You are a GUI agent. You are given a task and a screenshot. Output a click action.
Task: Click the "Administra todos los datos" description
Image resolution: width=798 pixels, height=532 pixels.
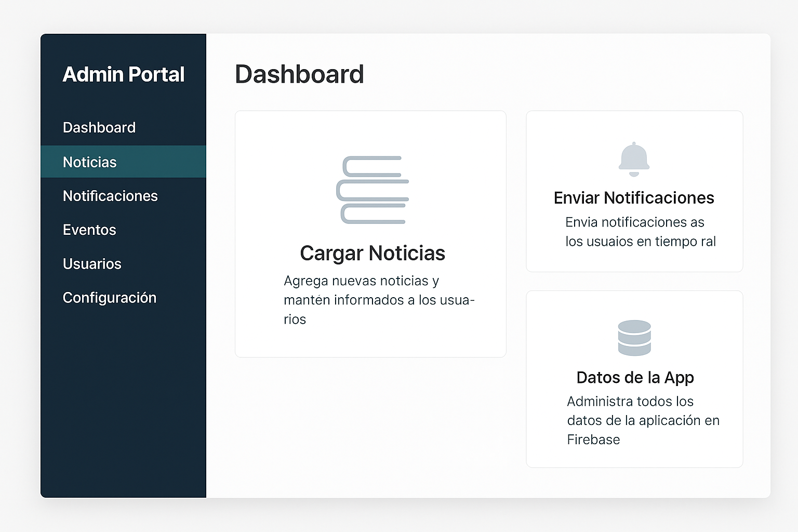630,402
